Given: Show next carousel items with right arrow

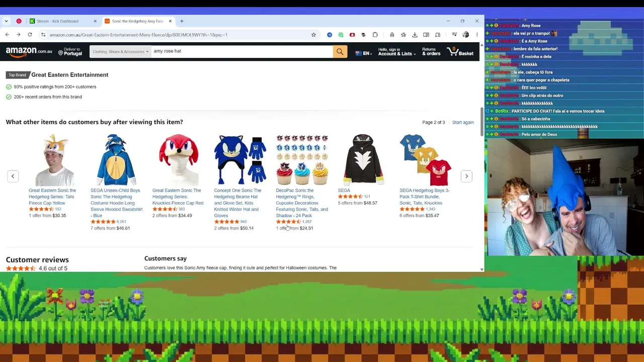Looking at the screenshot, I should pyautogui.click(x=466, y=176).
